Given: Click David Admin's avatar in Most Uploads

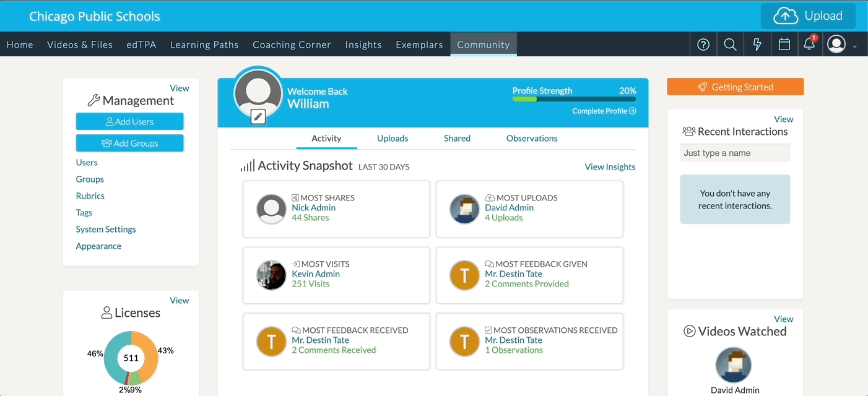Looking at the screenshot, I should point(464,209).
